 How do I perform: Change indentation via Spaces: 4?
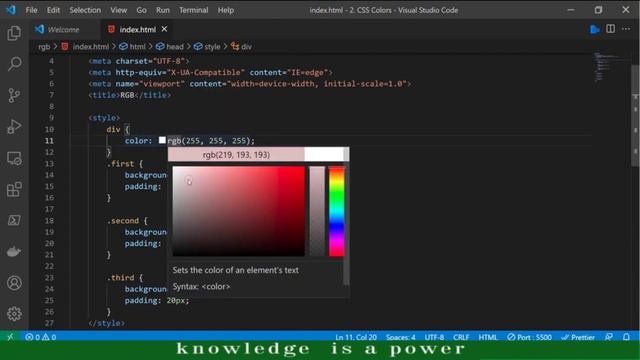400,337
